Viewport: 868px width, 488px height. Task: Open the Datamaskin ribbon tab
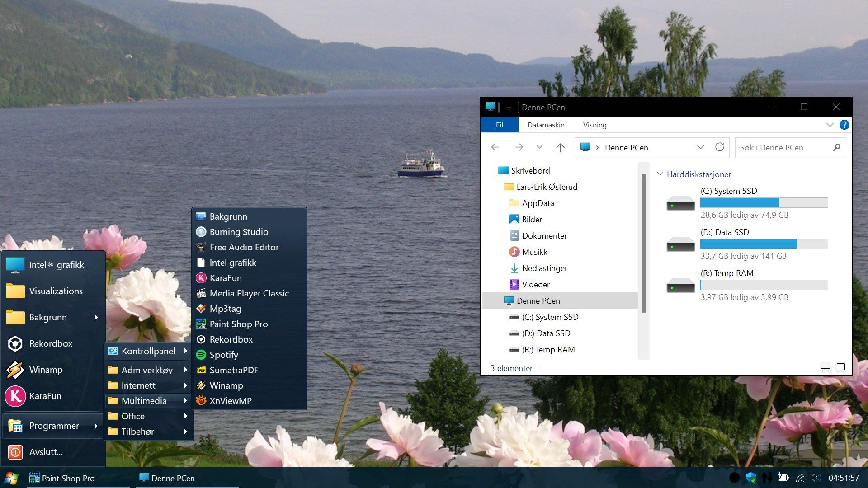coord(546,125)
